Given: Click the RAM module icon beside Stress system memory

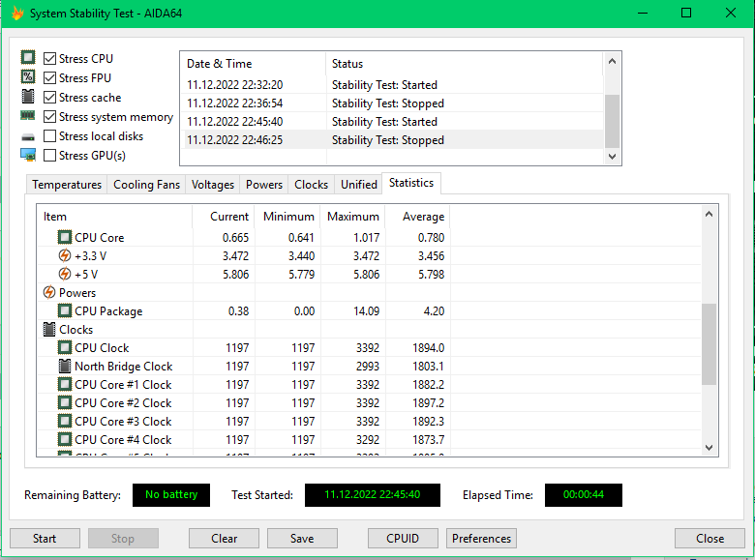Looking at the screenshot, I should pos(28,115).
